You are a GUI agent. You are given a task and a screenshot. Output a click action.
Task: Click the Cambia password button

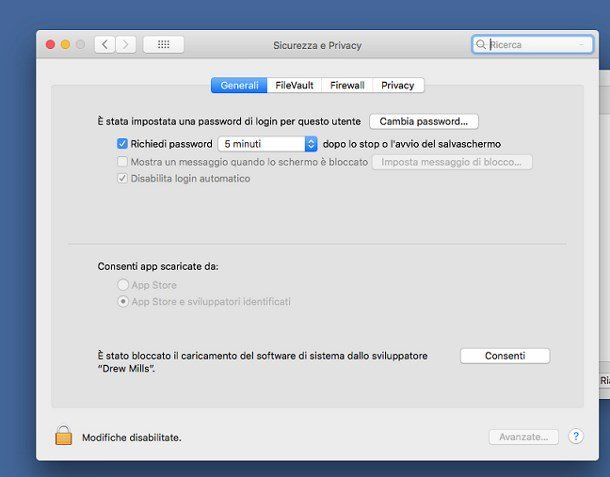click(424, 121)
